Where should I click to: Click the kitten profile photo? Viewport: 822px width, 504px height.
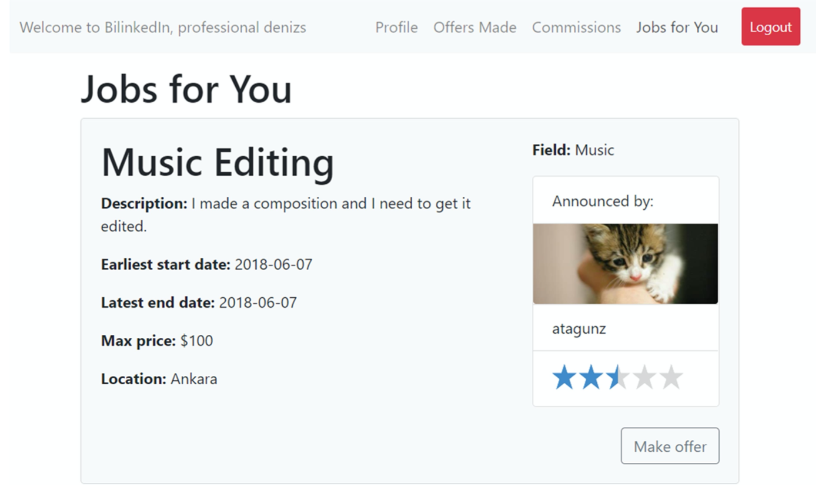point(626,264)
